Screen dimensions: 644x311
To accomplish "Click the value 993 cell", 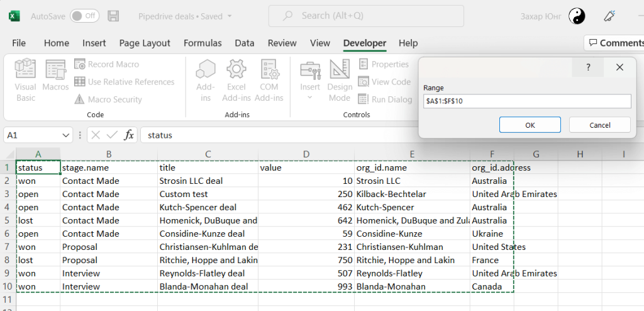I will (306, 286).
